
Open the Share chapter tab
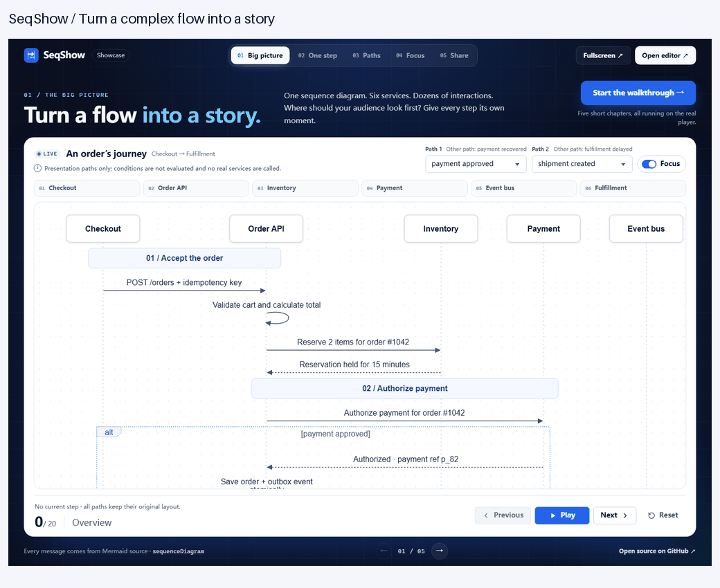click(x=454, y=55)
